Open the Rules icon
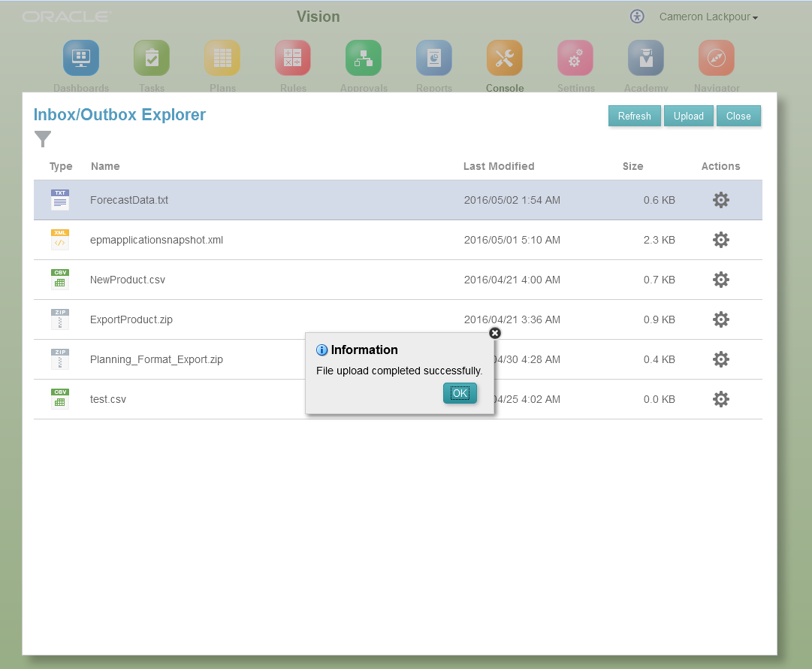812x669 pixels. [x=293, y=58]
